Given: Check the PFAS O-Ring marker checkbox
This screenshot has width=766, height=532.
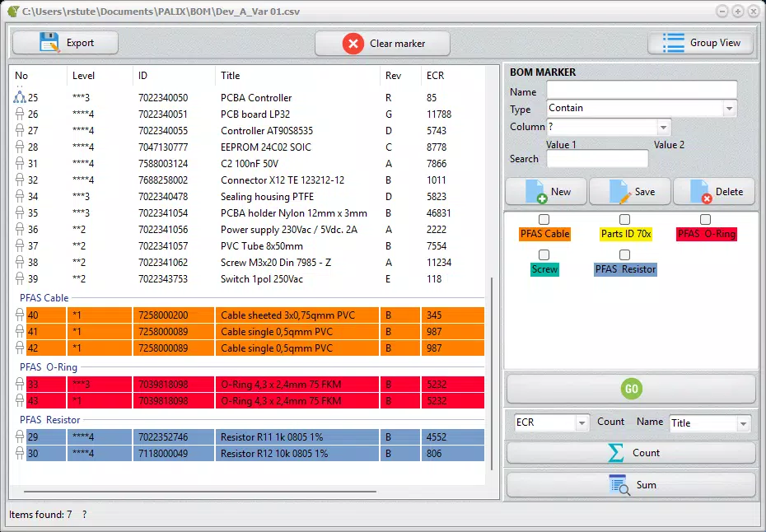Looking at the screenshot, I should [x=705, y=219].
